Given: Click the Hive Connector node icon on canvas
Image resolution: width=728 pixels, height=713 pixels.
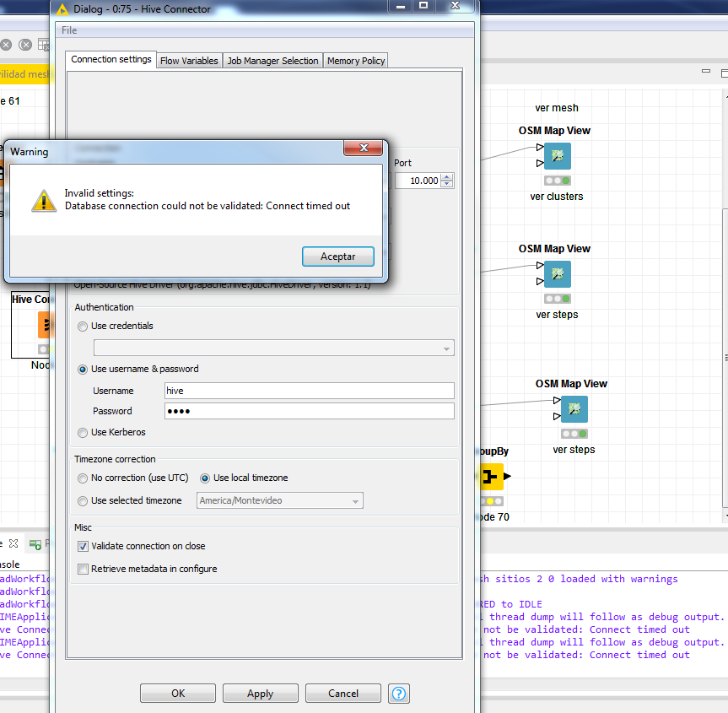Looking at the screenshot, I should [x=46, y=325].
